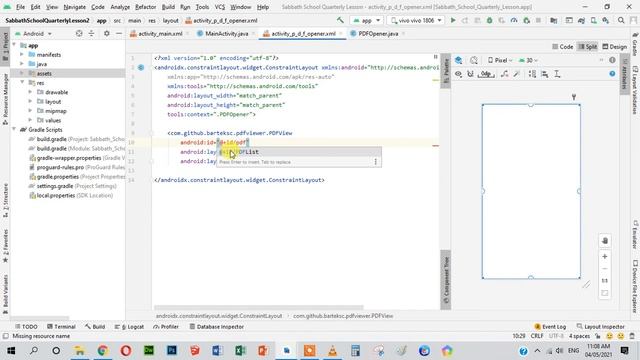The height and width of the screenshot is (360, 640).
Task: Open the Project Structure icon in the toolbar
Action: point(553,20)
